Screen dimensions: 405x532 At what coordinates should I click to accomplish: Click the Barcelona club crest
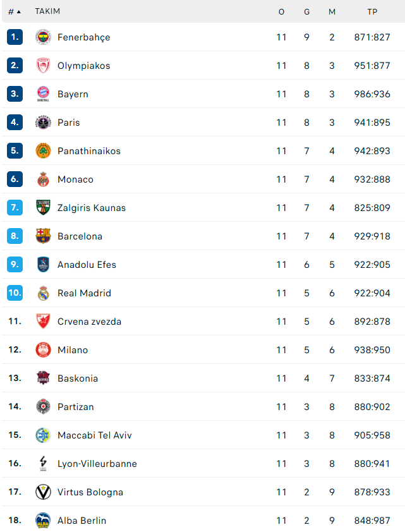tap(43, 236)
